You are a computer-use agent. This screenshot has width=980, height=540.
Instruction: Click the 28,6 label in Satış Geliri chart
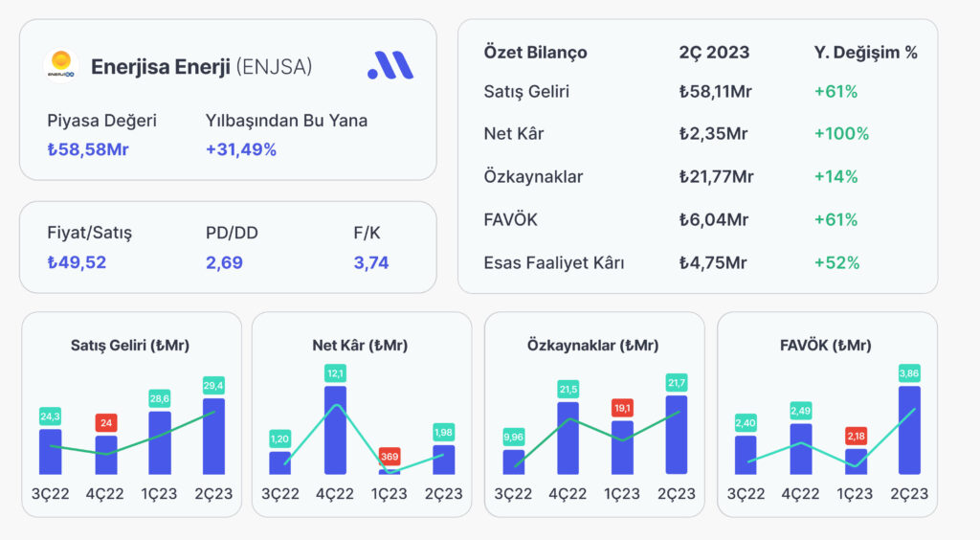tap(160, 398)
